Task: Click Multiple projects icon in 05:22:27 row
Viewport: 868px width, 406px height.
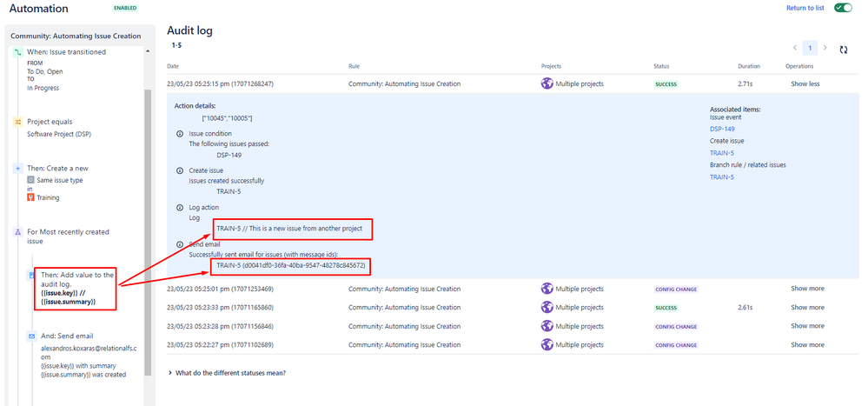Action: click(547, 344)
